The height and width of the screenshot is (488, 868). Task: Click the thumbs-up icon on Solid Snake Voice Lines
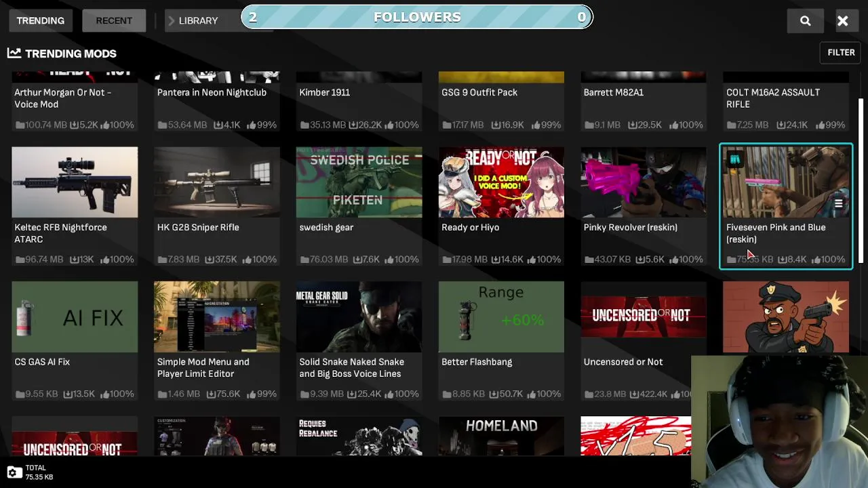389,394
